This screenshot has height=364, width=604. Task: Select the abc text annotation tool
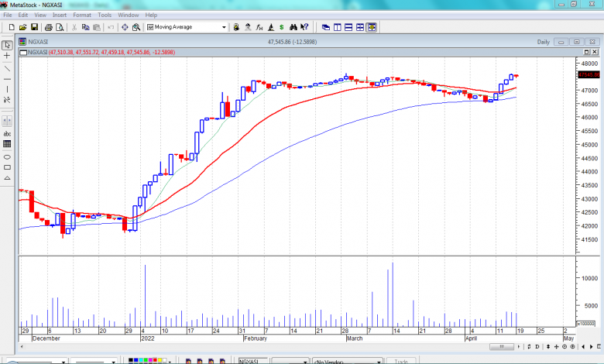(x=7, y=132)
